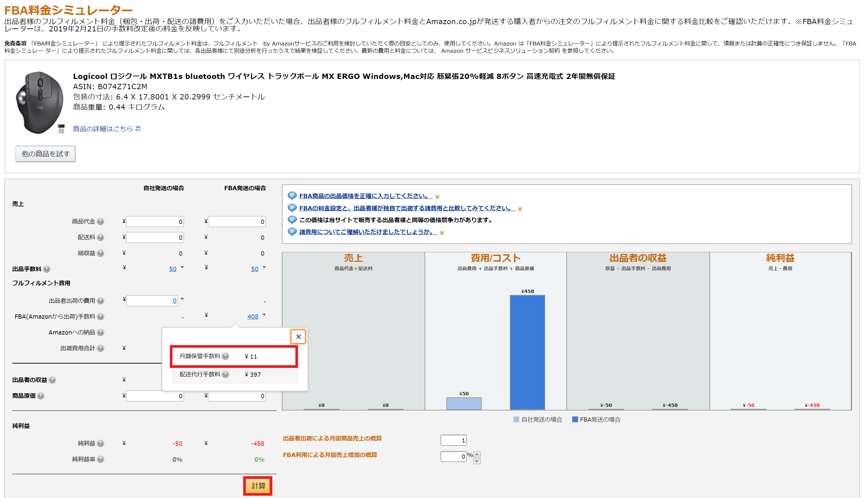This screenshot has width=868, height=498.
Task: Click FBA手数料 value 408
Action: point(253,317)
